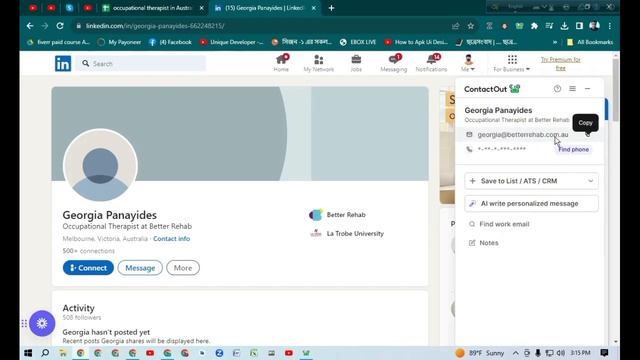Viewport: 640px width, 360px height.
Task: Click La Trobe University link
Action: 347,233
